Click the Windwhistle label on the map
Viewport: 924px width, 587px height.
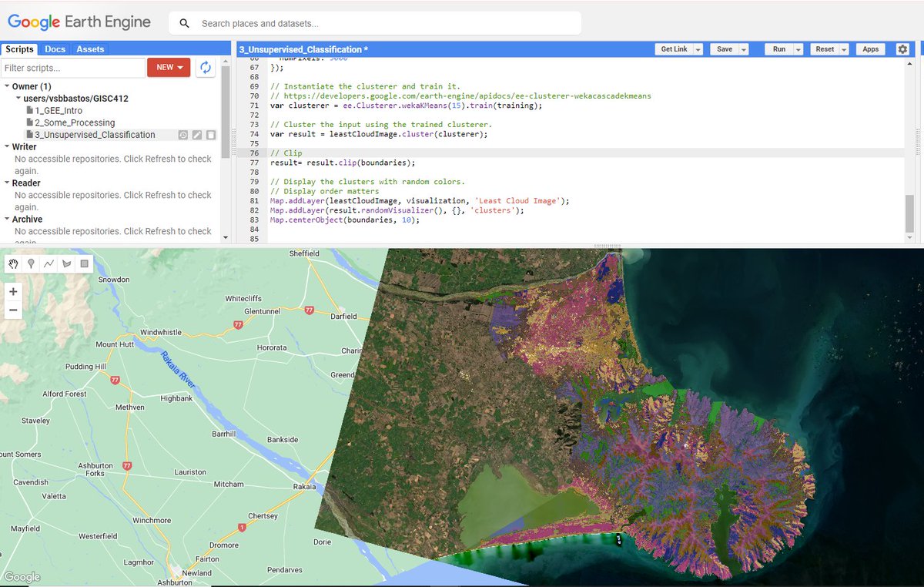pos(161,332)
